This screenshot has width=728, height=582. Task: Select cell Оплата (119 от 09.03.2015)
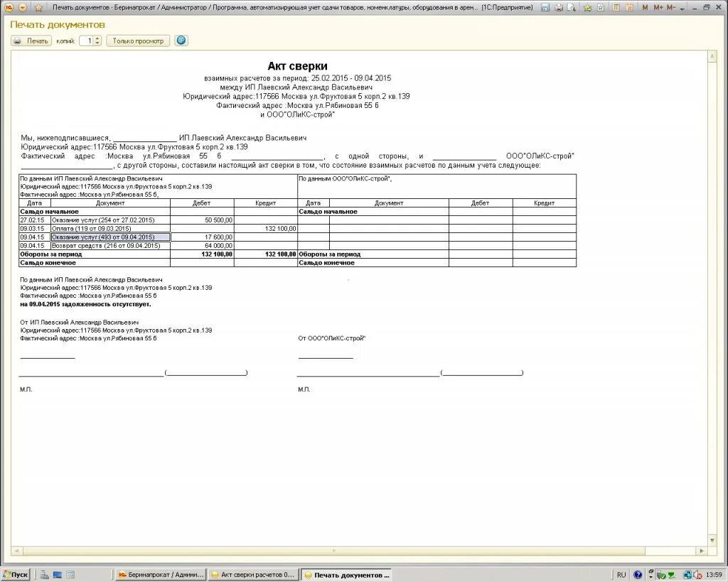110,228
